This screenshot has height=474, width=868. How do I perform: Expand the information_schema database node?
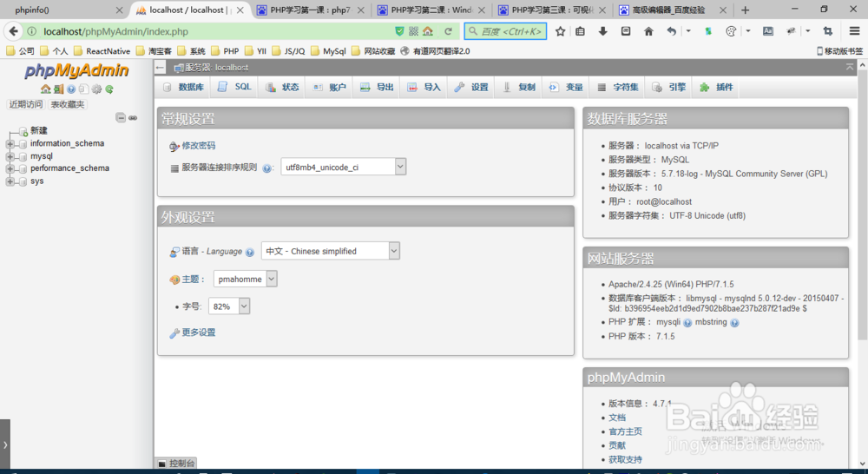(x=10, y=144)
